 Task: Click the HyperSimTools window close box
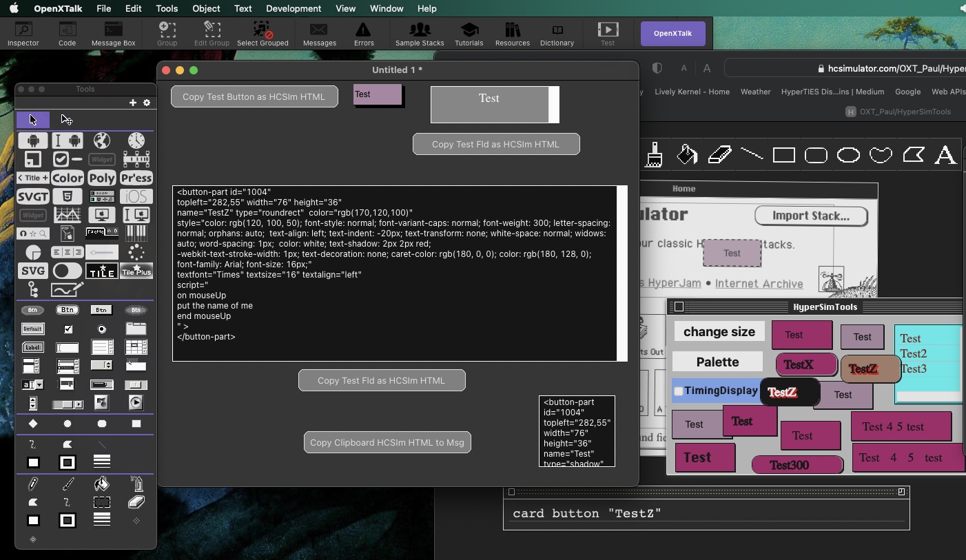click(679, 307)
